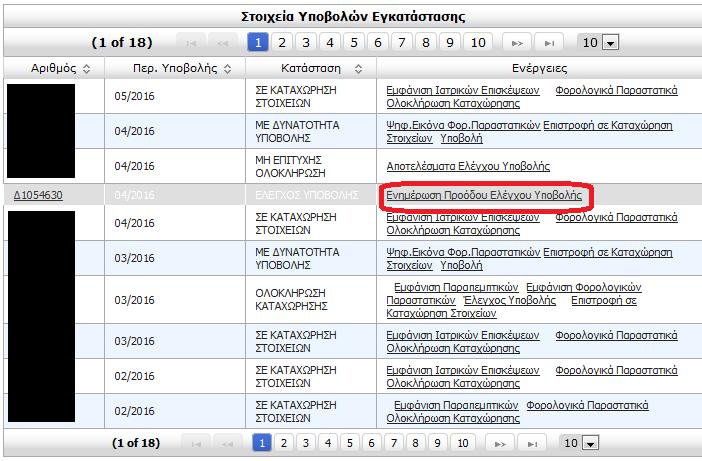Go to previous page in top paginator
The image size is (702, 461).
click(x=223, y=43)
